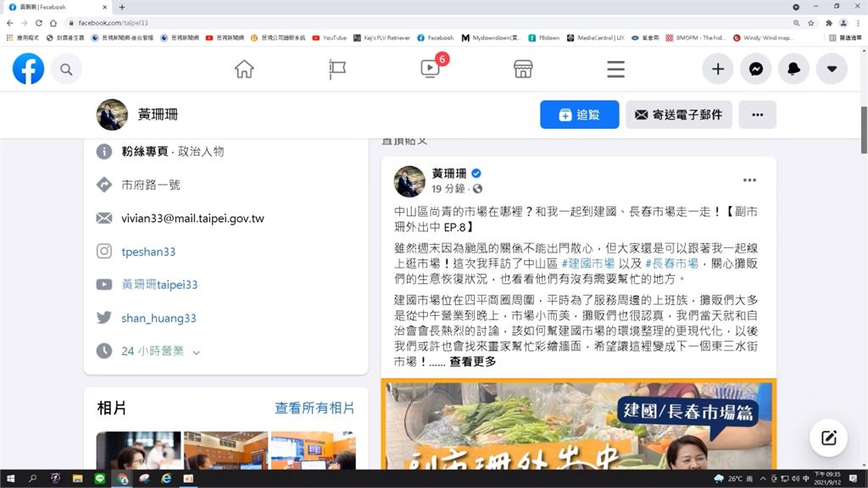
Task: Click the floating new message compose icon
Action: 828,438
